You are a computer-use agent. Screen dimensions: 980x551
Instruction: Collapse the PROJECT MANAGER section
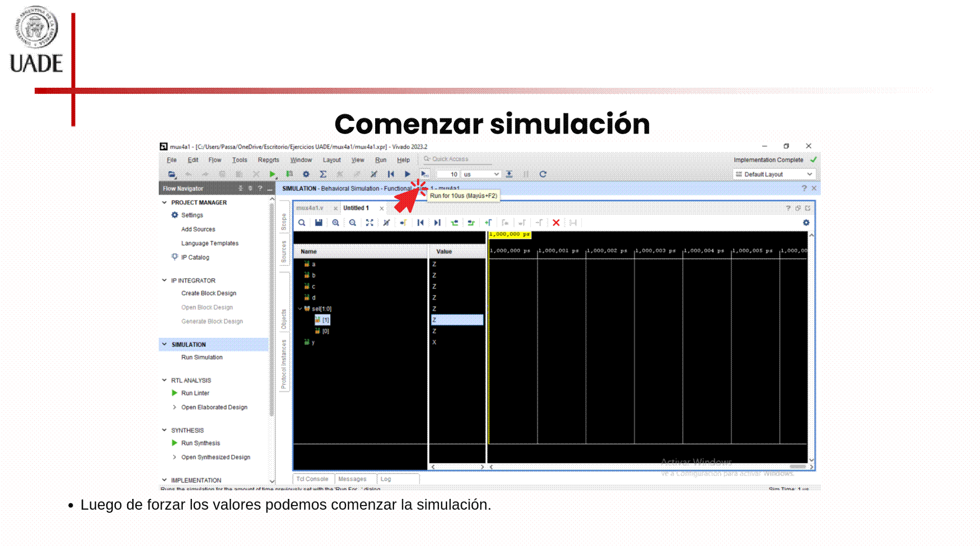(164, 203)
